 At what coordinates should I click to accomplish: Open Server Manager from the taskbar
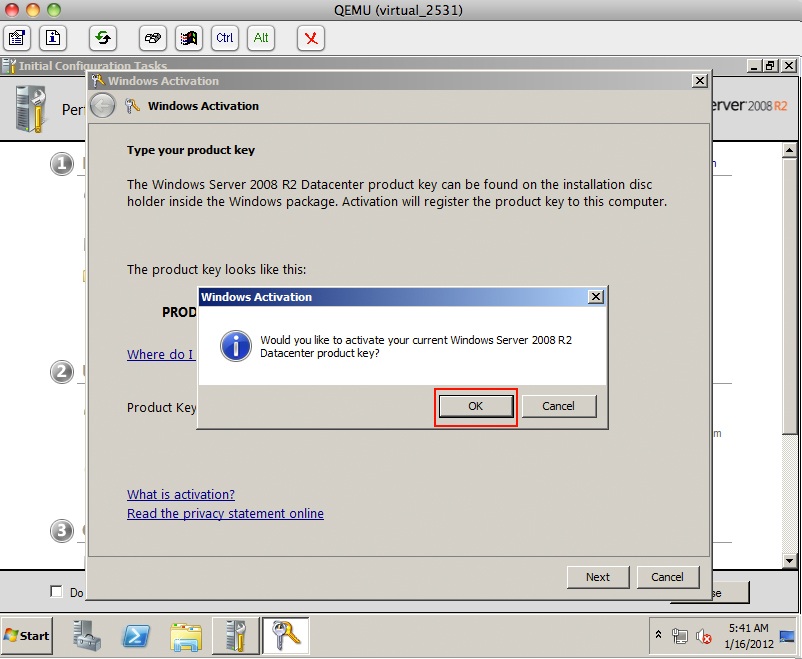(x=86, y=636)
